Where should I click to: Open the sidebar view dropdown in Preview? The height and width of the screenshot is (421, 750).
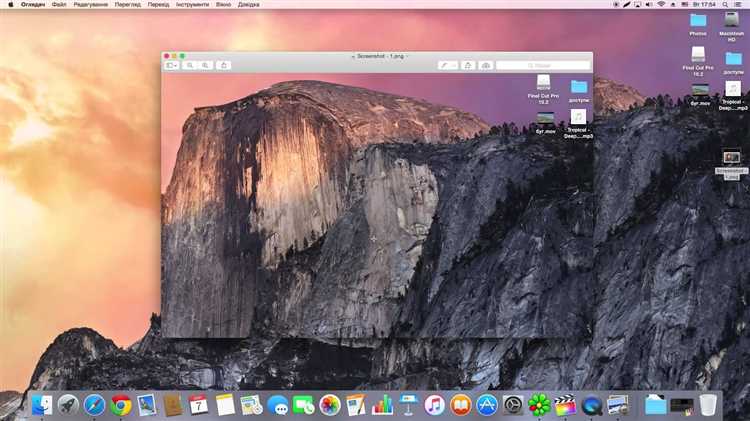[171, 65]
